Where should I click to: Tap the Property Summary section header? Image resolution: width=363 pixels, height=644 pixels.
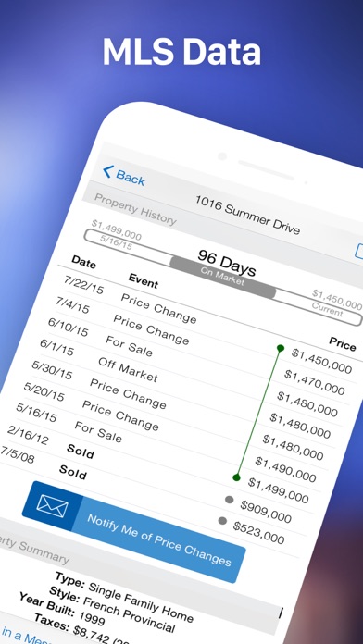pos(35,551)
